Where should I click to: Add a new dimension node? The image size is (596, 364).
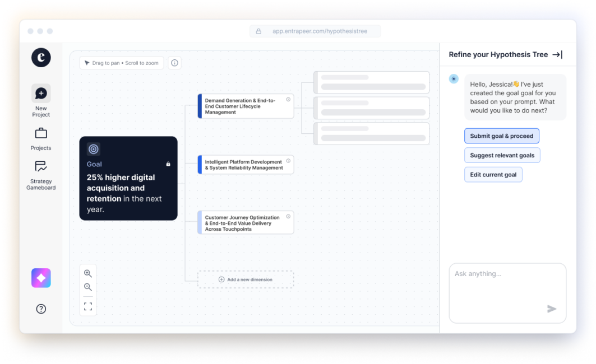246,279
